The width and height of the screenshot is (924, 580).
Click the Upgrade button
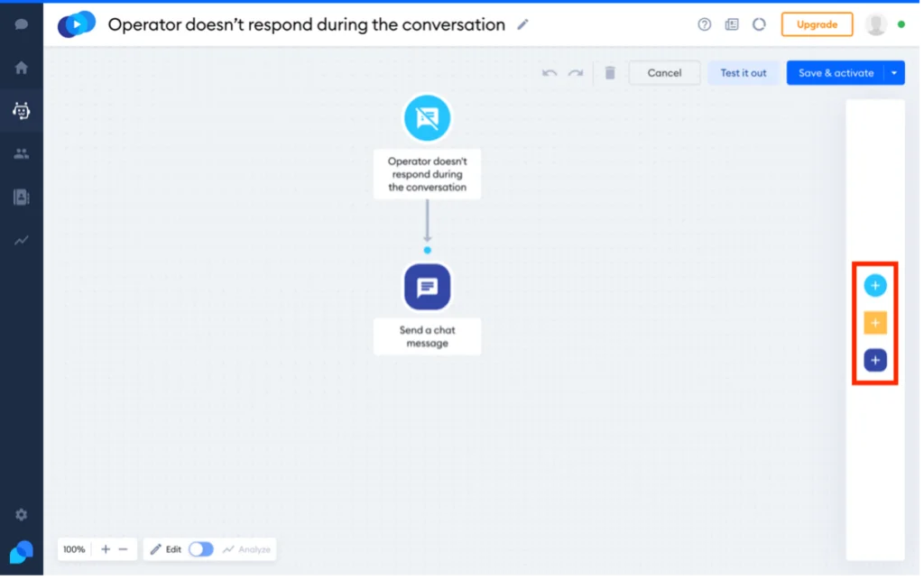(818, 24)
